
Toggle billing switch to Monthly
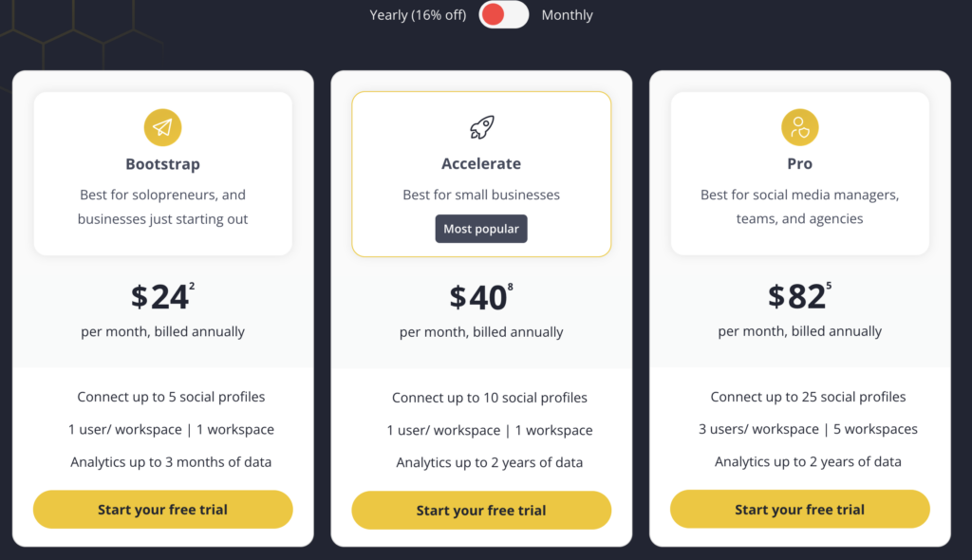tap(503, 15)
